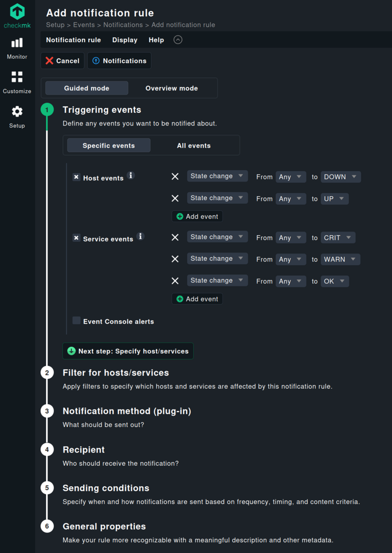Switch to Overview mode
392x553 pixels.
coord(171,88)
